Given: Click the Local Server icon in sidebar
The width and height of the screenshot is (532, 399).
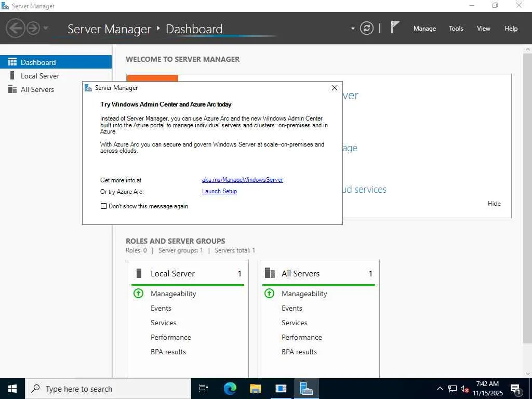Looking at the screenshot, I should (12, 75).
